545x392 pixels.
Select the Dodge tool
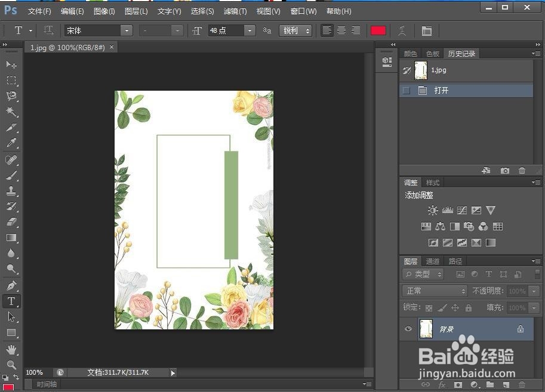[x=11, y=268]
